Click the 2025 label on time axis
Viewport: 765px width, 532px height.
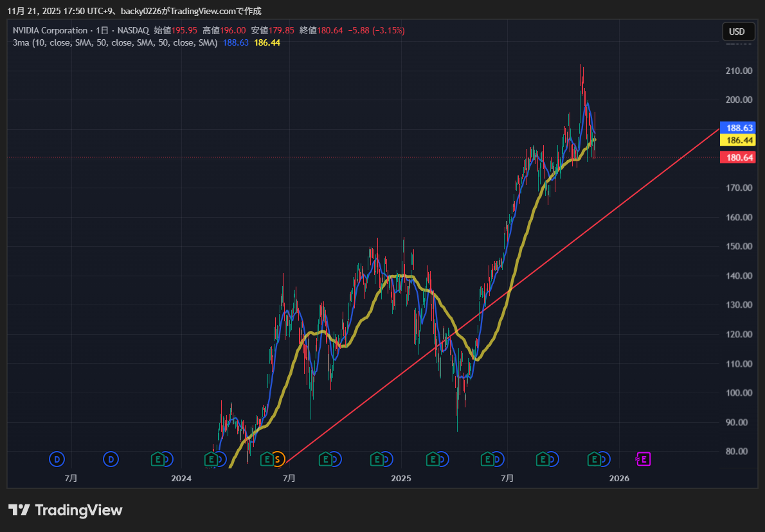click(401, 478)
